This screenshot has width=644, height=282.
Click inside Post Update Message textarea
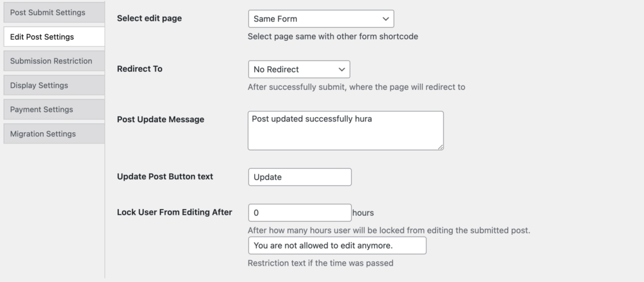345,135
